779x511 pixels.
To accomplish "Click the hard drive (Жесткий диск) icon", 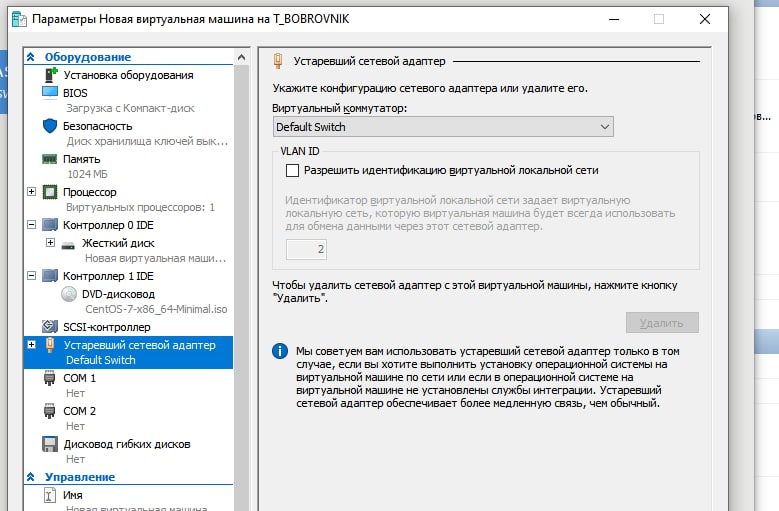I will [x=68, y=245].
